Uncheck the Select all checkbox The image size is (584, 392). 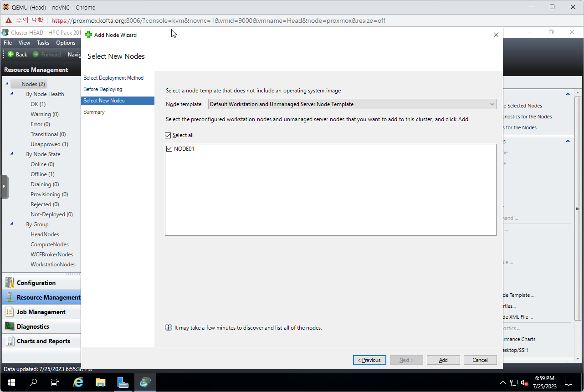click(169, 135)
